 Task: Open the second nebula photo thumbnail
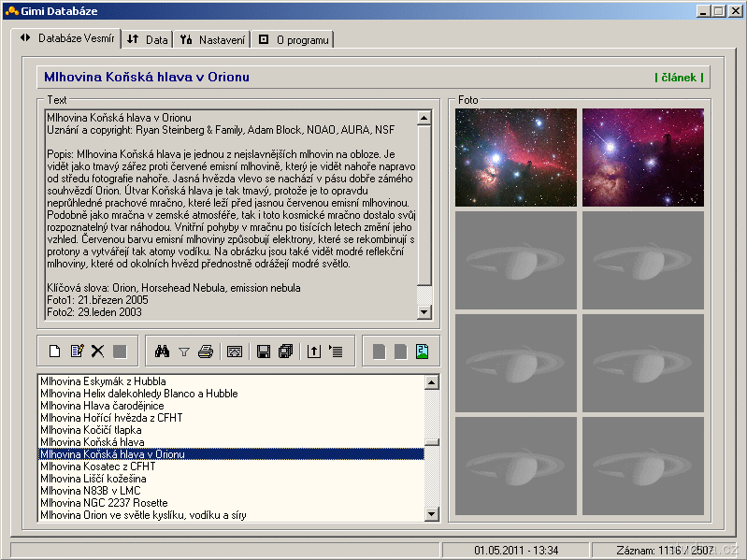pos(642,157)
